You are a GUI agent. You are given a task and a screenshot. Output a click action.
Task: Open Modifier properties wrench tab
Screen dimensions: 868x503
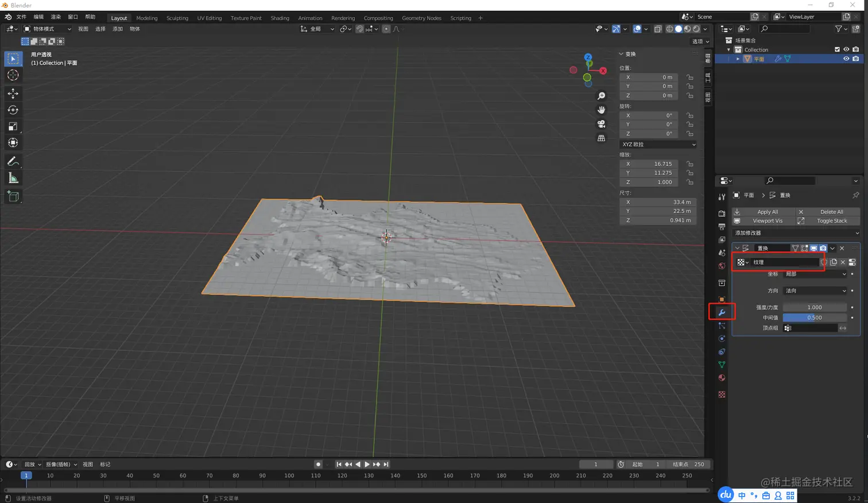722,312
